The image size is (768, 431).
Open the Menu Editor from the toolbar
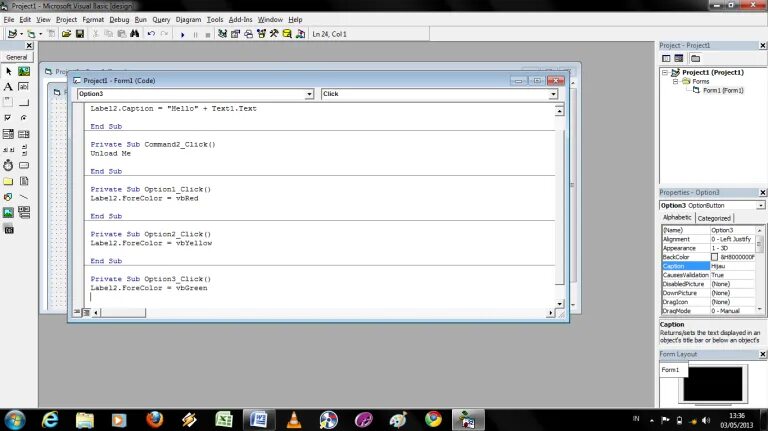51,34
